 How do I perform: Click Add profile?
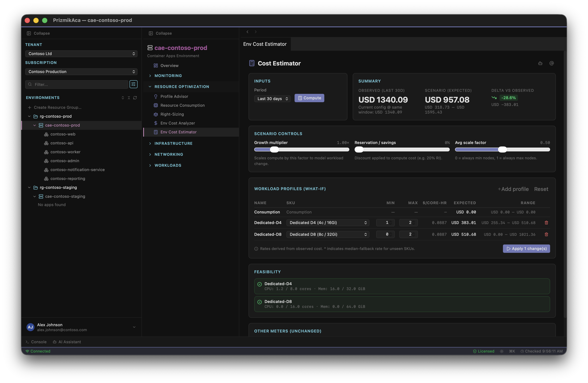pyautogui.click(x=513, y=189)
